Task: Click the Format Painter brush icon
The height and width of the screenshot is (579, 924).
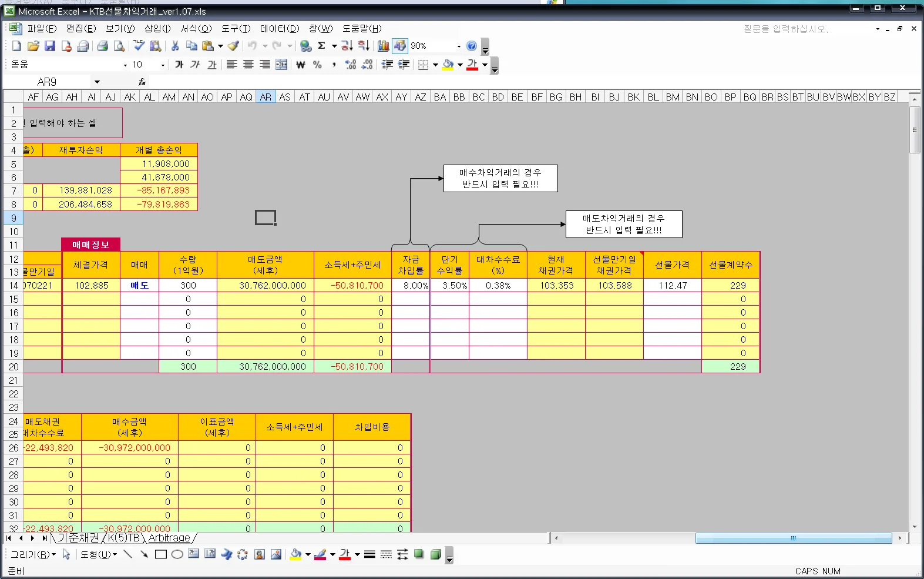Action: pyautogui.click(x=234, y=46)
